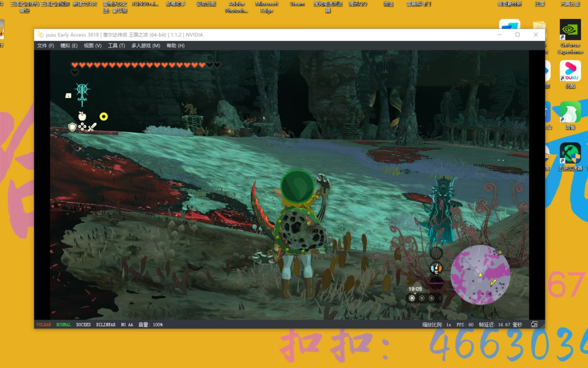Screen dimensions: 588x368
Task: Click the multiplayer room status icon in status bar
Action: point(534,324)
